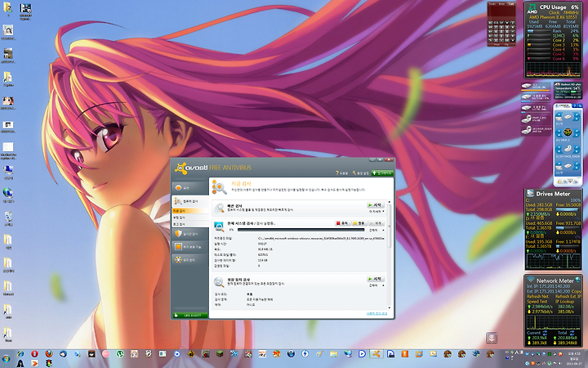This screenshot has width=588, height=368.
Task: Open the boot-time scan sub-item in sidebar
Action: tap(190, 218)
